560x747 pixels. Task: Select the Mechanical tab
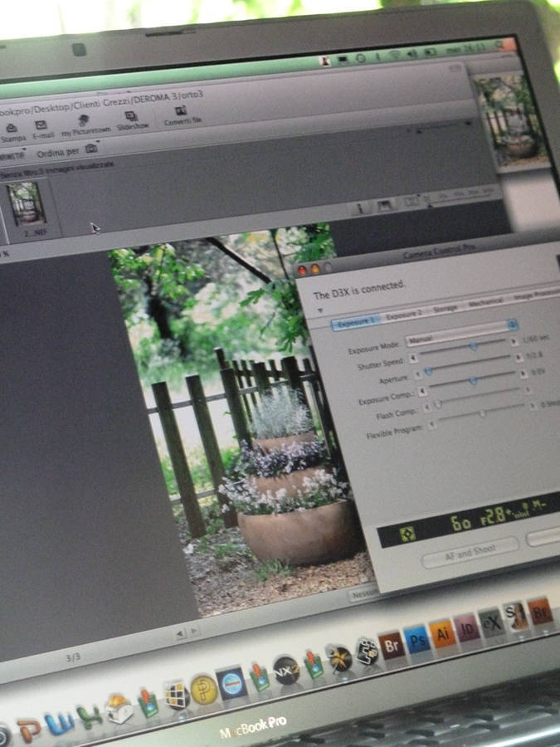[x=485, y=303]
